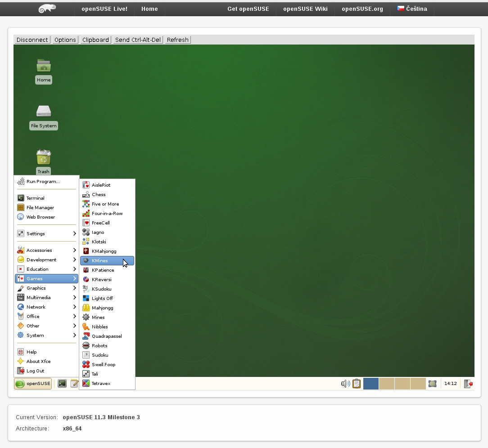Select Run Program... menu entry
Image resolution: width=488 pixels, height=448 pixels.
click(x=47, y=182)
